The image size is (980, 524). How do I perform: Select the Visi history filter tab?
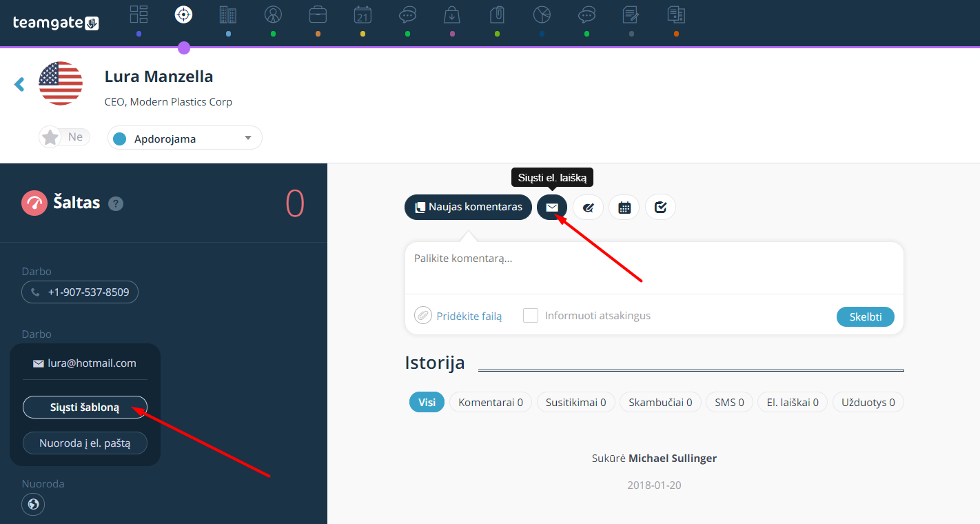coord(427,402)
